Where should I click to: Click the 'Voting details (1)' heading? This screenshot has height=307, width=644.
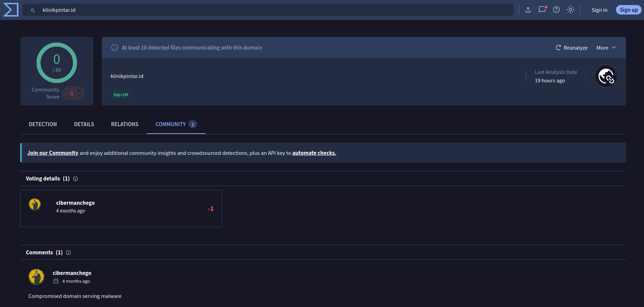tap(48, 178)
